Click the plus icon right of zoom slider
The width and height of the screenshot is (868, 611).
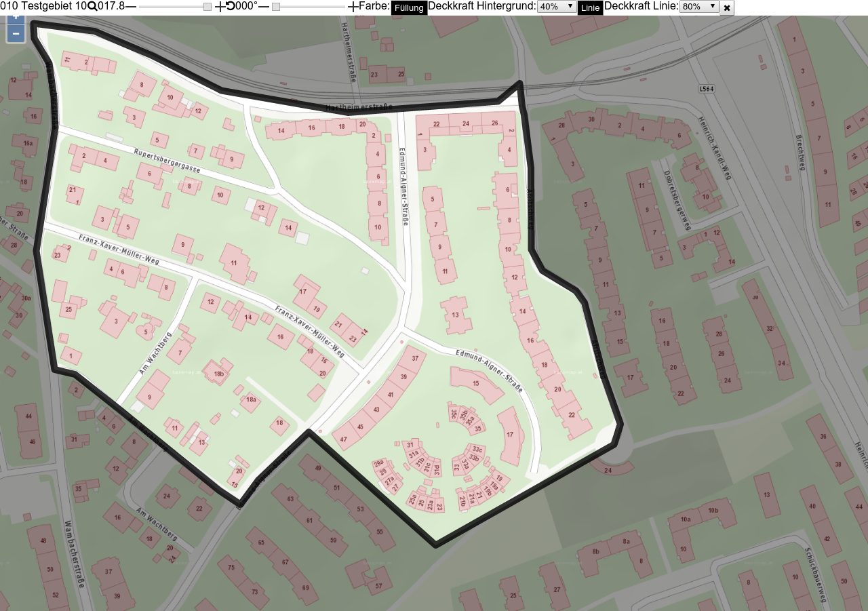220,6
